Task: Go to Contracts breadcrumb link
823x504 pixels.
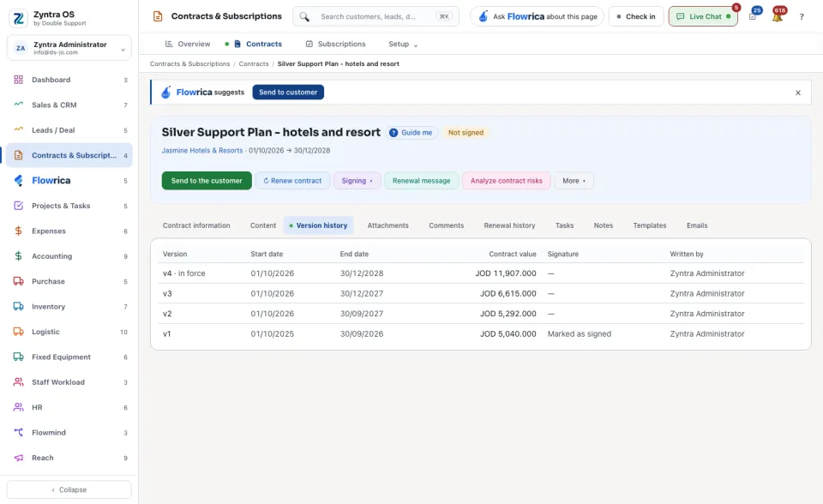Action: [254, 64]
